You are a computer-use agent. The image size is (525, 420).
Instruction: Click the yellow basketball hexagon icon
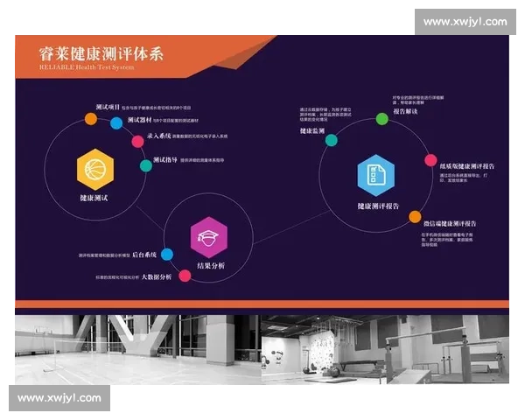[x=95, y=170]
